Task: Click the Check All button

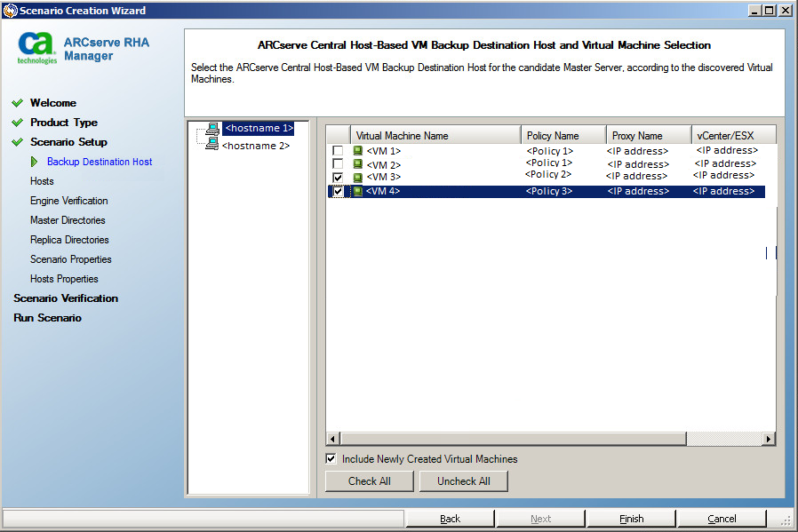Action: 369,480
